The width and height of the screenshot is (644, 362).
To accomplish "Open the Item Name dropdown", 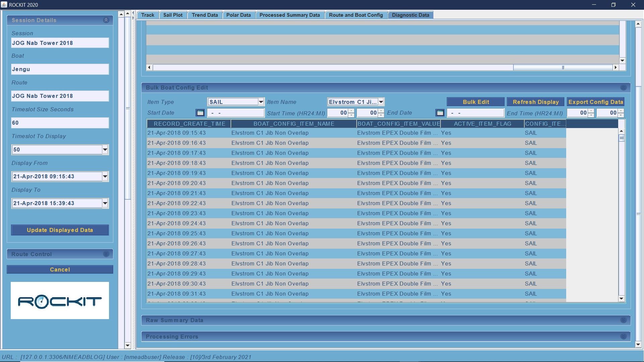I will 381,102.
